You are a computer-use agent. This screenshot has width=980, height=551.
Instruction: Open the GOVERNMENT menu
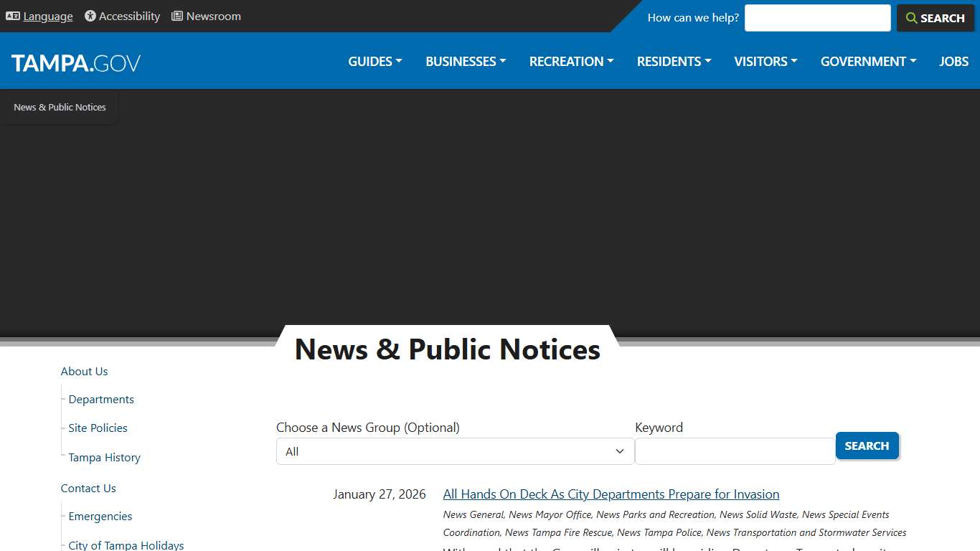pos(867,62)
